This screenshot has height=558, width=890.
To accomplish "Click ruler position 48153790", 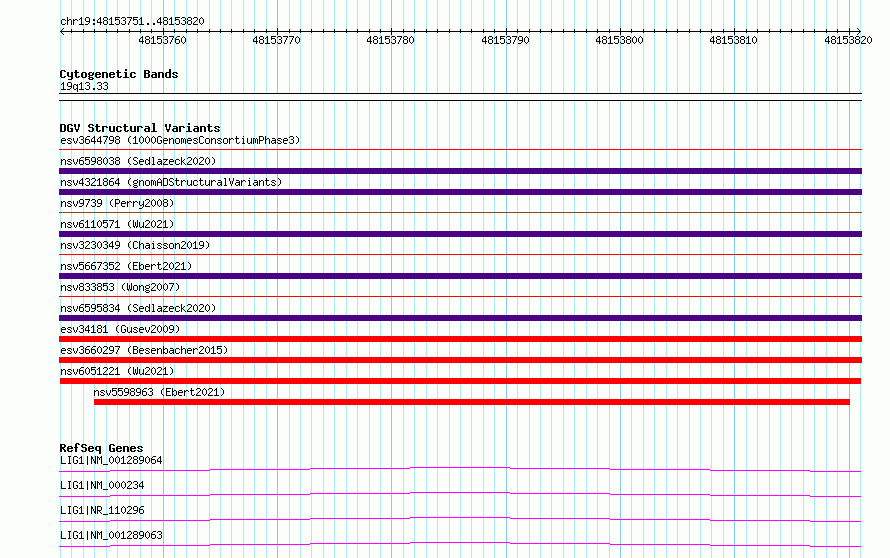I will pos(505,40).
